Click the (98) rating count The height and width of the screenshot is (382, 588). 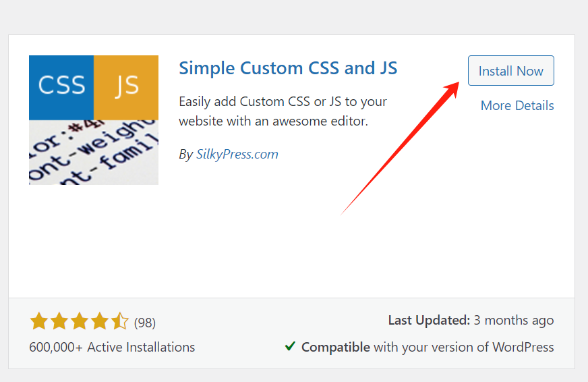[145, 323]
